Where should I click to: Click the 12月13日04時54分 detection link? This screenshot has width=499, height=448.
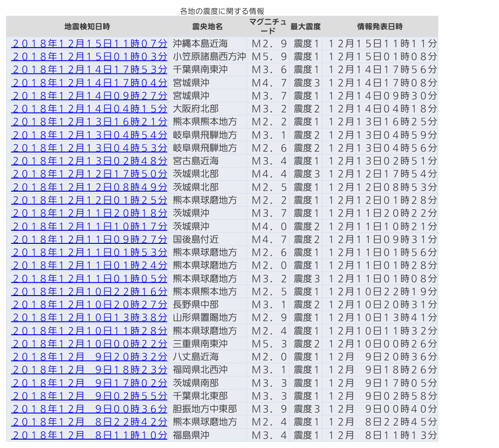(89, 135)
